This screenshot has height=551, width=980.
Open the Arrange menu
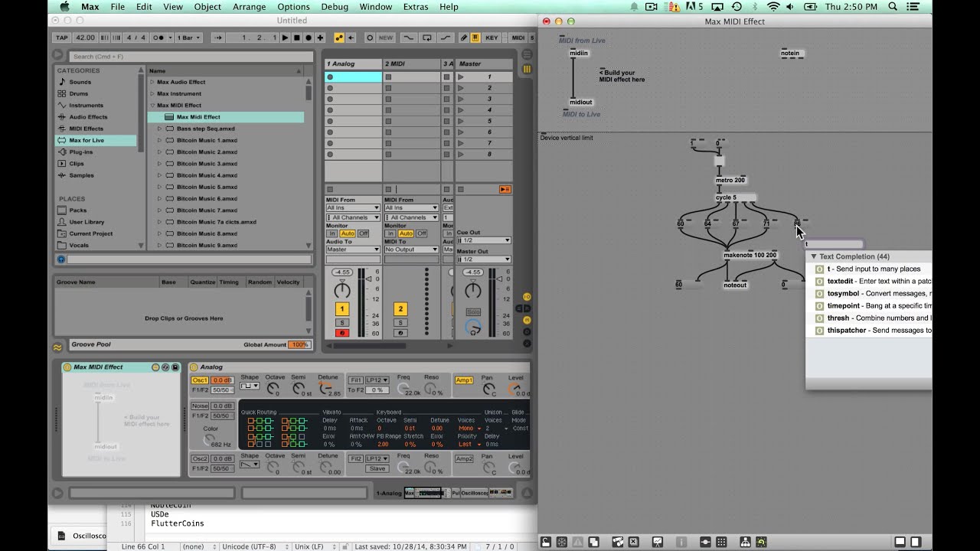point(250,7)
